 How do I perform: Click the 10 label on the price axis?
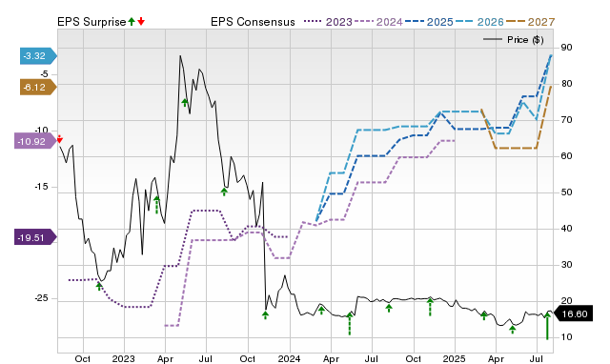click(566, 336)
